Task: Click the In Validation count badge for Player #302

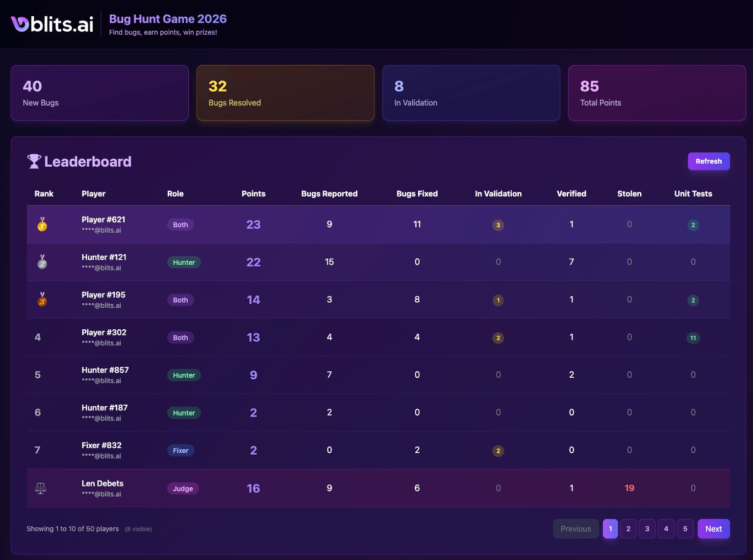Action: point(498,338)
